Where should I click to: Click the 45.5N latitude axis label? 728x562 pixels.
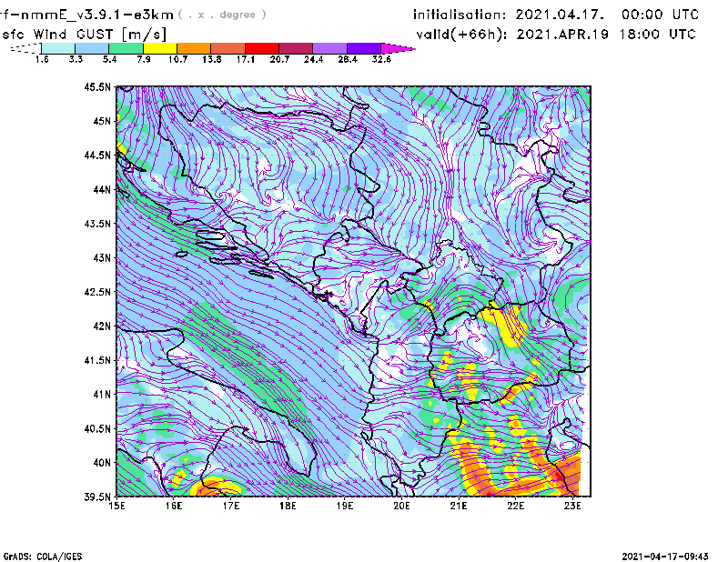(x=98, y=87)
